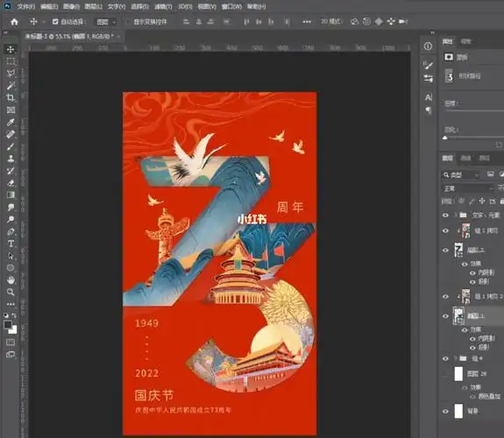Viewport: 504px width, 438px height.
Task: Hide the 背景 layer
Action: pos(445,411)
